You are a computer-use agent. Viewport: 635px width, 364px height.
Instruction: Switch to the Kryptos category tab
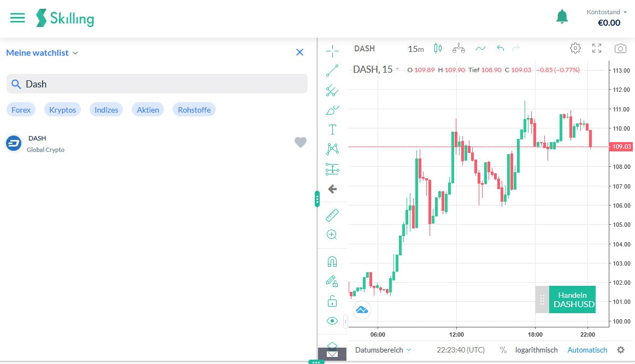(62, 109)
